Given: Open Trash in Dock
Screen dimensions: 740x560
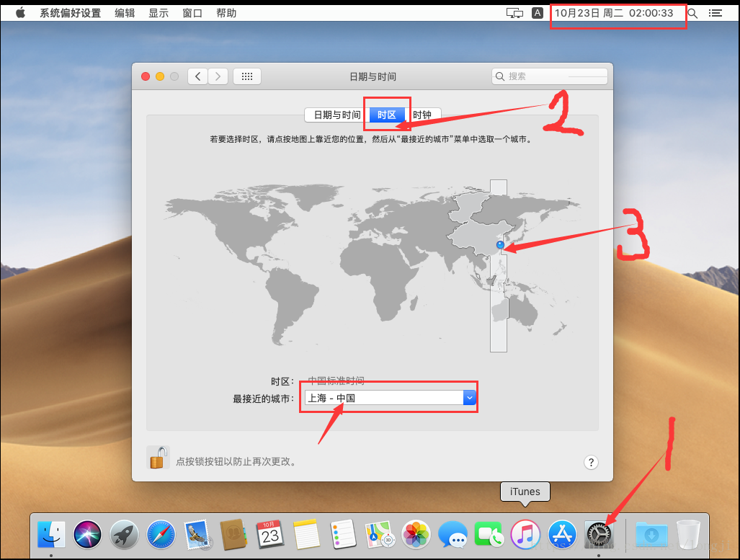Looking at the screenshot, I should [x=688, y=535].
